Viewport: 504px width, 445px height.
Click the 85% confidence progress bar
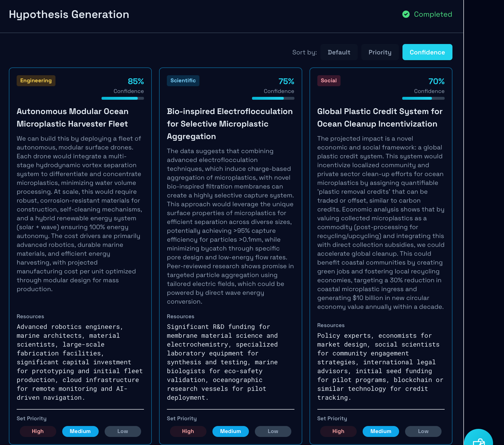(x=123, y=98)
